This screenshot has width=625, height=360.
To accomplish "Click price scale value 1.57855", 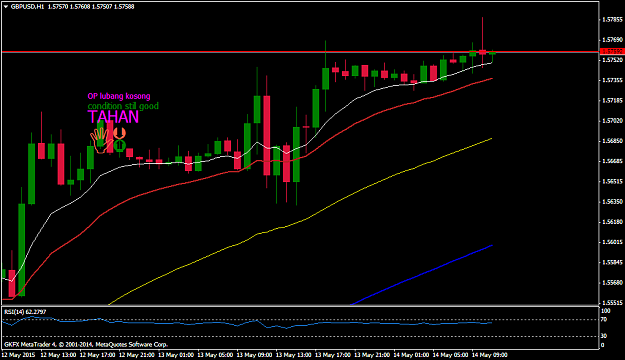I will (x=612, y=20).
